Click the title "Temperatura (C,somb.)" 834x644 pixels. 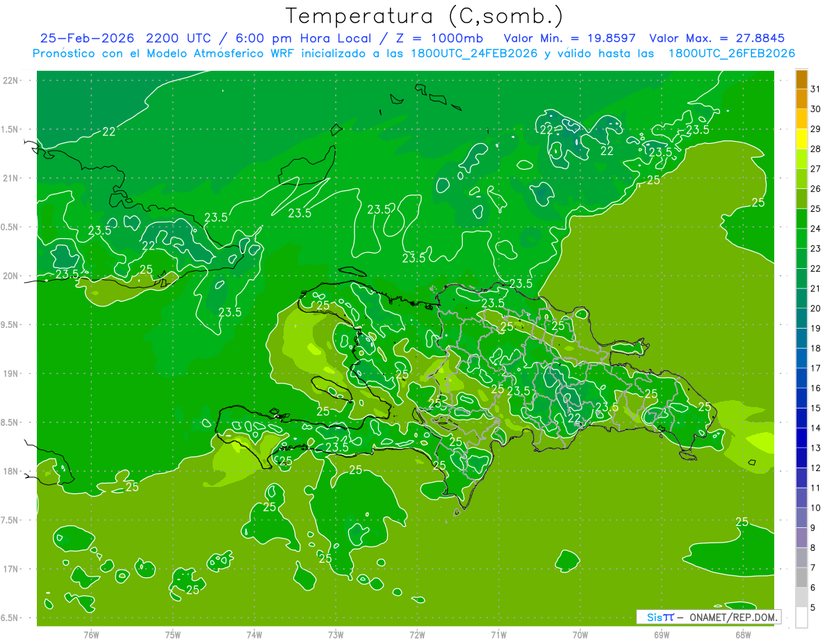pyautogui.click(x=425, y=17)
